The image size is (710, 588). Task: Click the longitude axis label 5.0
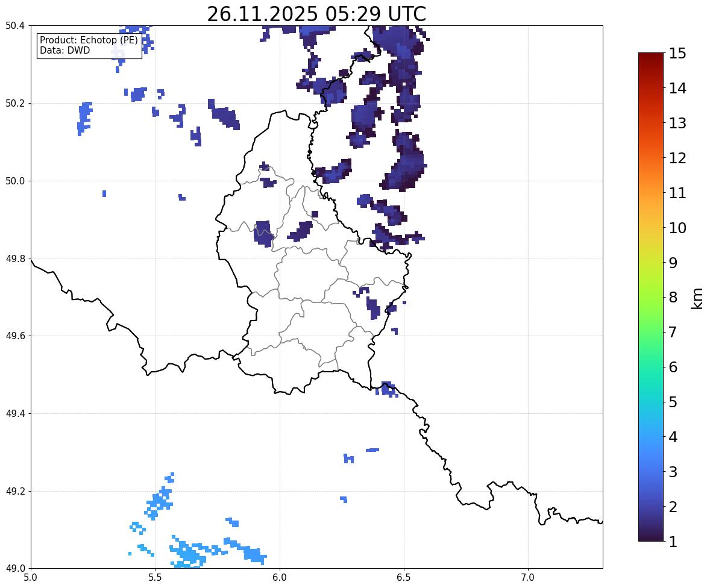coord(31,578)
